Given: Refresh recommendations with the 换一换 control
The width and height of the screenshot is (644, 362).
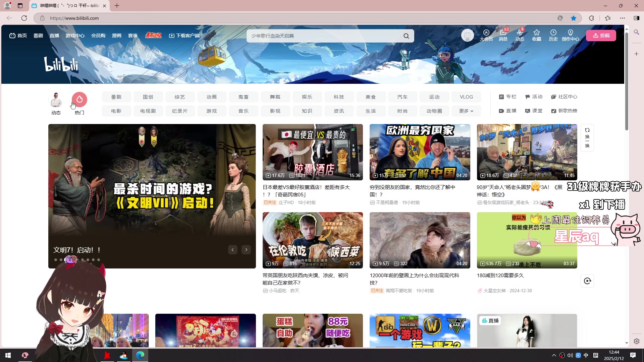Looking at the screenshot, I should (587, 137).
